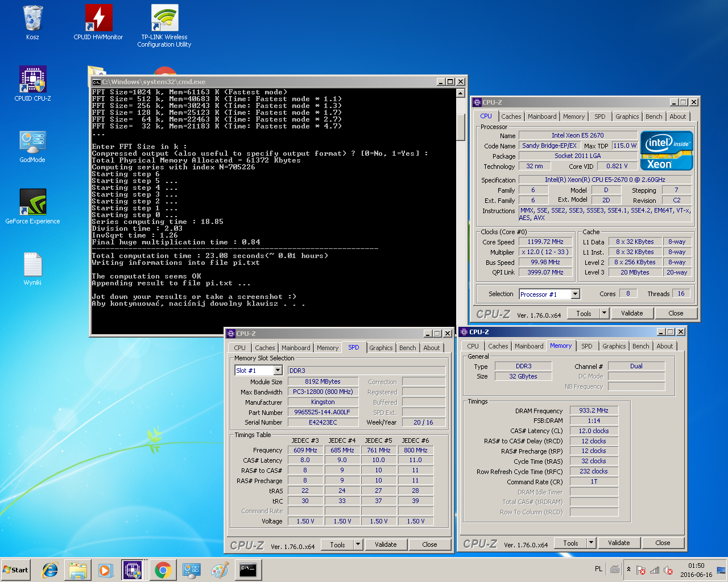Click the cmd.exe window title icon
728x582 pixels.
[97, 82]
